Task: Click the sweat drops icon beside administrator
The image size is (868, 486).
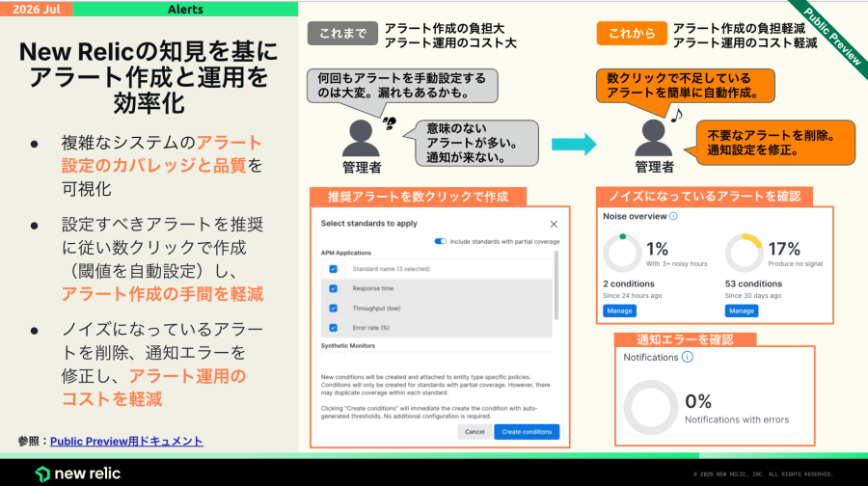Action: pyautogui.click(x=390, y=122)
